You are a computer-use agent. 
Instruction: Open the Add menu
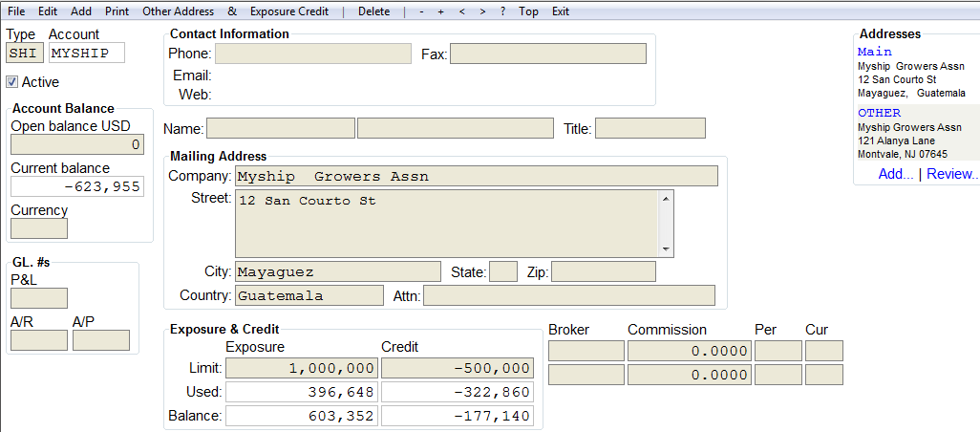pyautogui.click(x=80, y=11)
